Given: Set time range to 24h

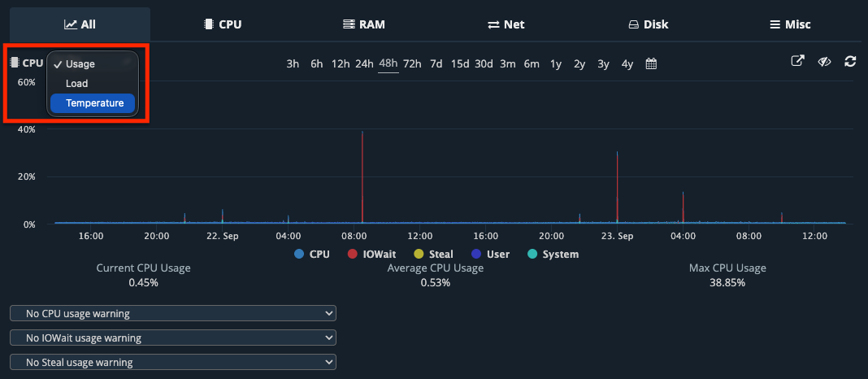Looking at the screenshot, I should (x=364, y=63).
